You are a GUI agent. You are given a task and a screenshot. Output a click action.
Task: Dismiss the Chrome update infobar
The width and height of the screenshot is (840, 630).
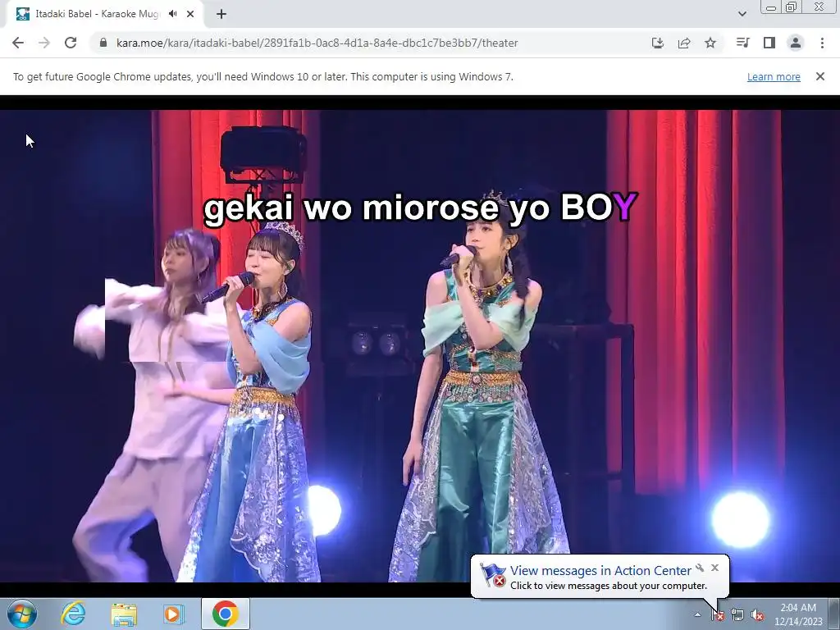click(820, 76)
